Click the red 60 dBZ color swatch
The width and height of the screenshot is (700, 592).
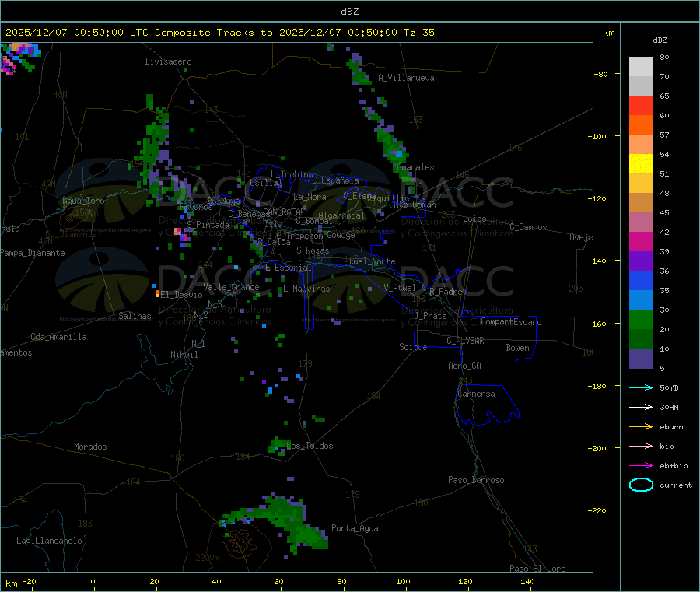[641, 105]
